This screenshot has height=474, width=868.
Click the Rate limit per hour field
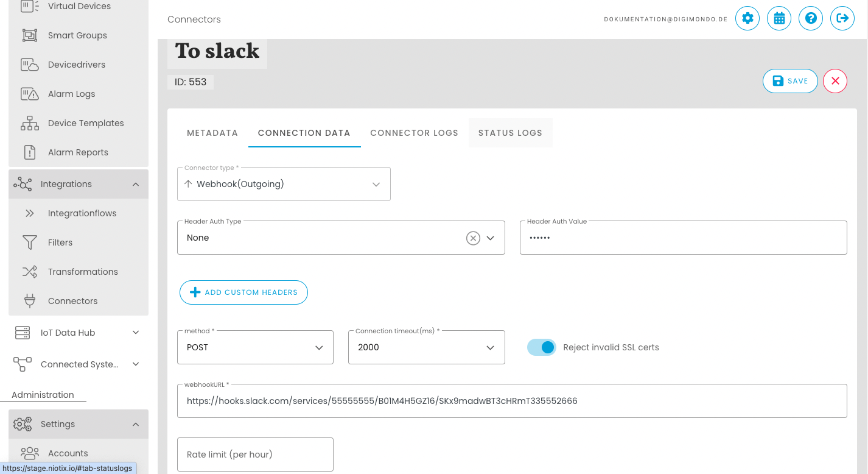coord(254,455)
